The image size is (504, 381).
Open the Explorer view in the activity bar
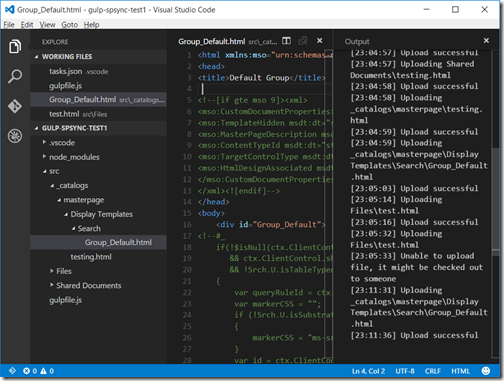[x=15, y=46]
